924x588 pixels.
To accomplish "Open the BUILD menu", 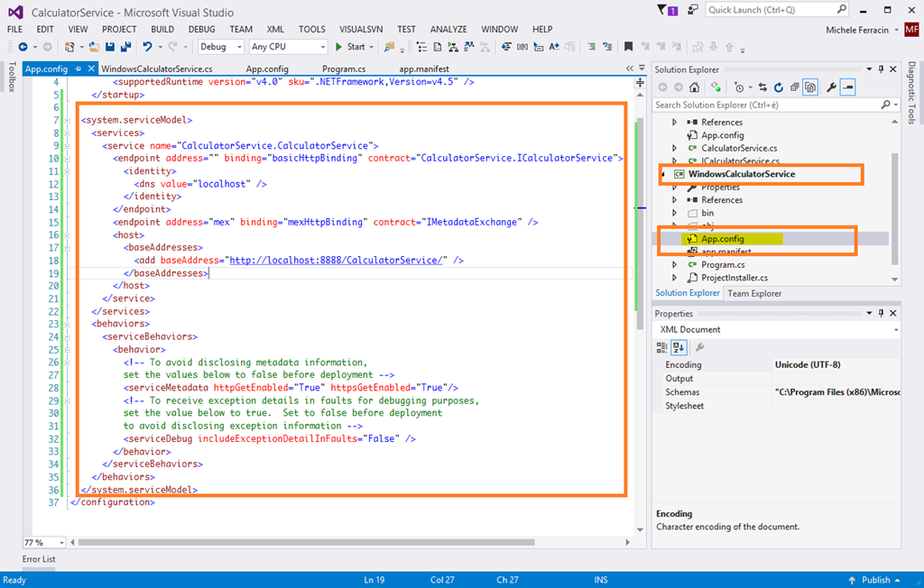I will click(162, 29).
